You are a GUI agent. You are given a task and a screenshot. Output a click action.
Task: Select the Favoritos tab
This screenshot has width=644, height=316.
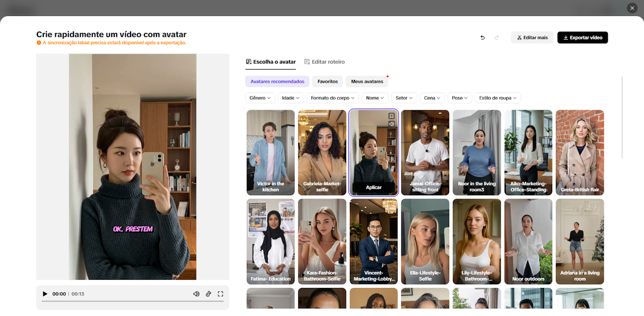click(x=328, y=82)
